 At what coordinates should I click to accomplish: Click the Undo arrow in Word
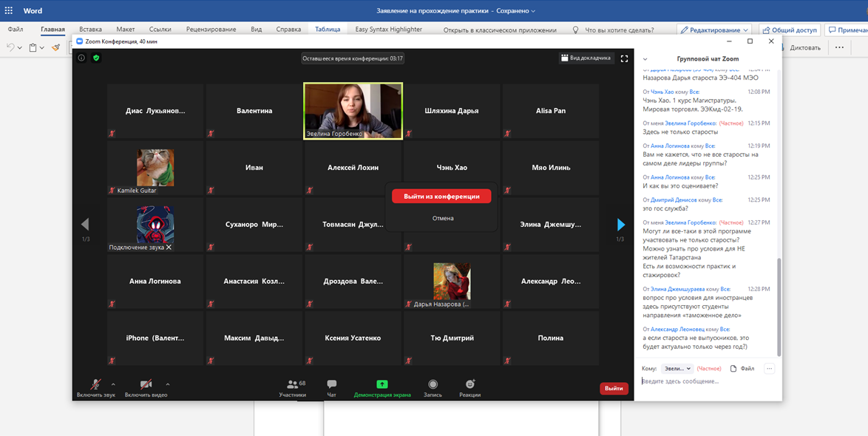point(10,47)
